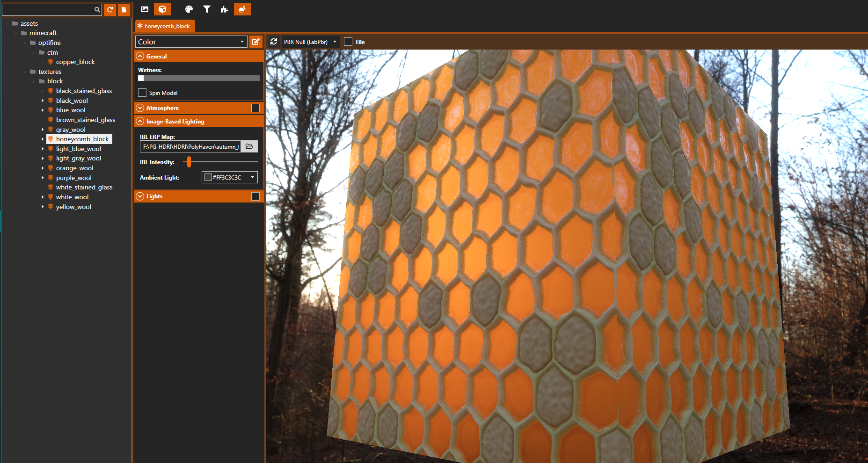Open the color palette tool
This screenshot has width=868, height=463.
[189, 9]
